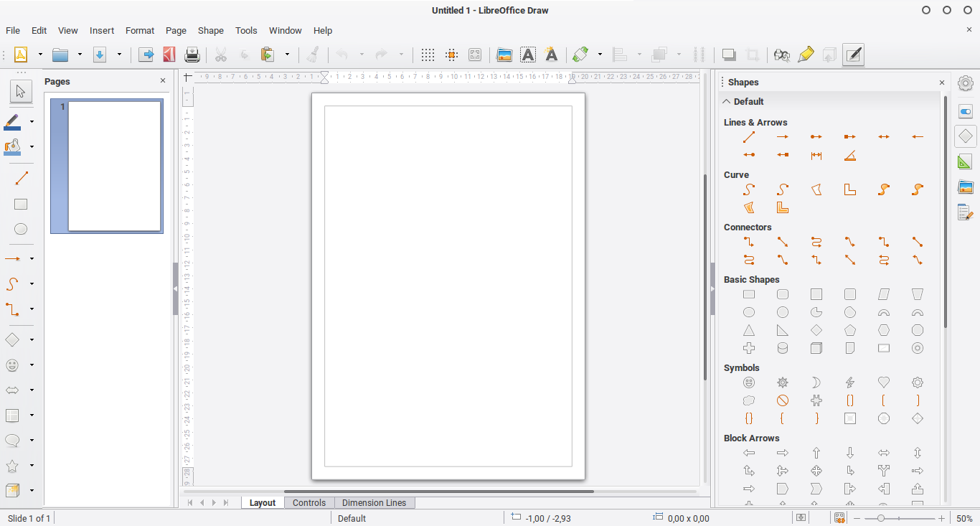This screenshot has width=980, height=526.
Task: Toggle Display Snap Guides
Action: tap(474, 55)
